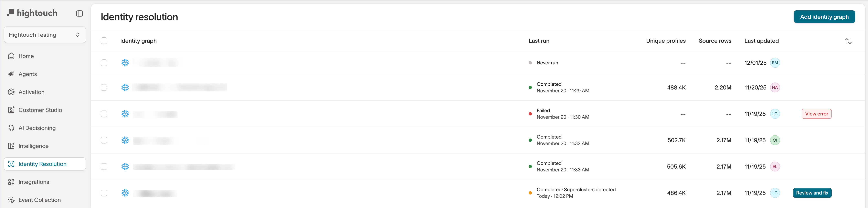Viewport: 868px width, 208px height.
Task: Select the Intelligence sidebar item
Action: click(34, 145)
